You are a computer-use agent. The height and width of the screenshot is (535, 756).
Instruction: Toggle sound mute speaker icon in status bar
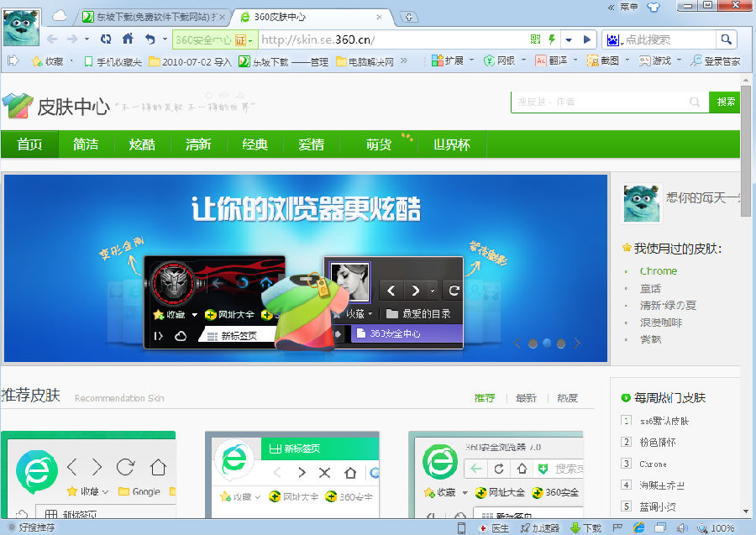coord(682,528)
